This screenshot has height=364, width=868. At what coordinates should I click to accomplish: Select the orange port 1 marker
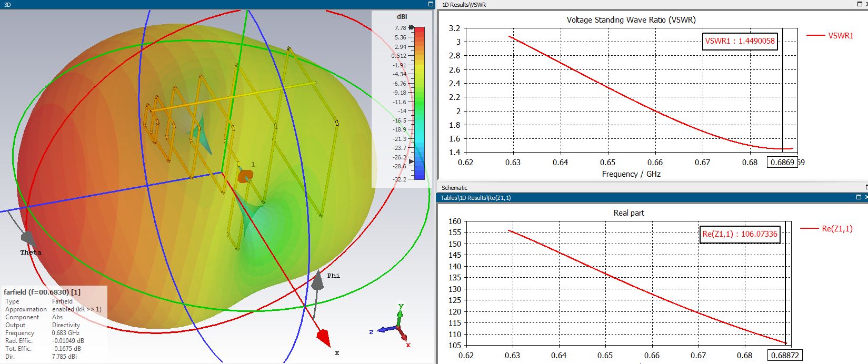[245, 175]
